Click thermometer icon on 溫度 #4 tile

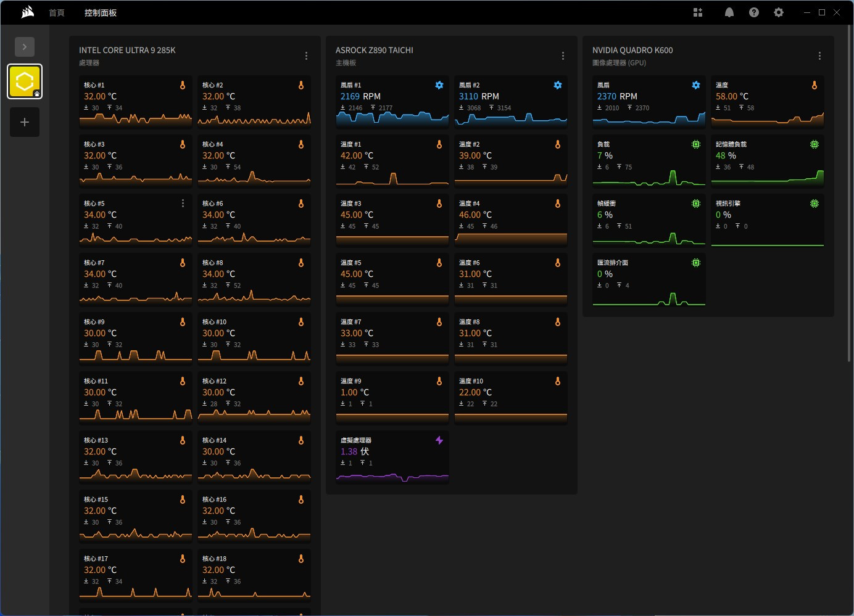click(x=558, y=203)
